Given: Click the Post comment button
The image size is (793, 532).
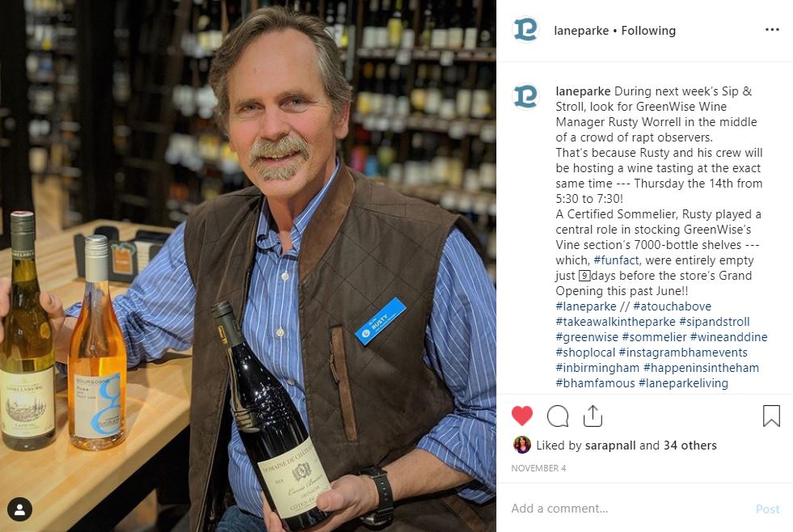Looking at the screenshot, I should pos(768,509).
